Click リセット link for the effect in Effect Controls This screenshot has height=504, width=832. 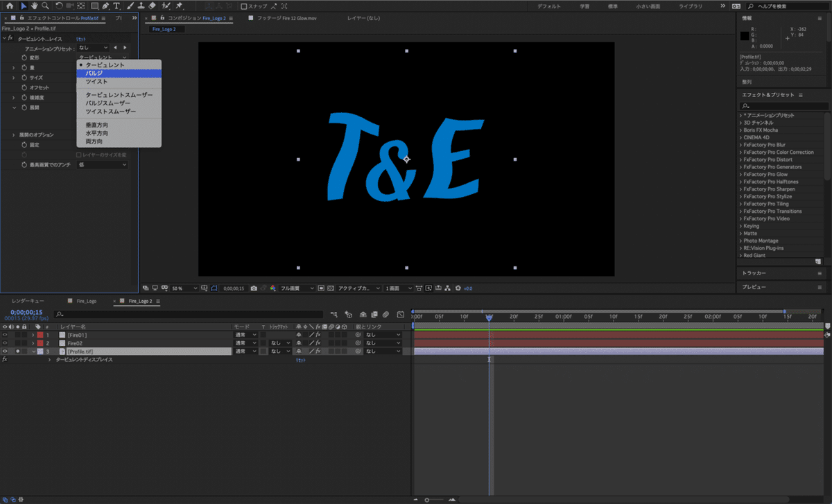pos(80,40)
